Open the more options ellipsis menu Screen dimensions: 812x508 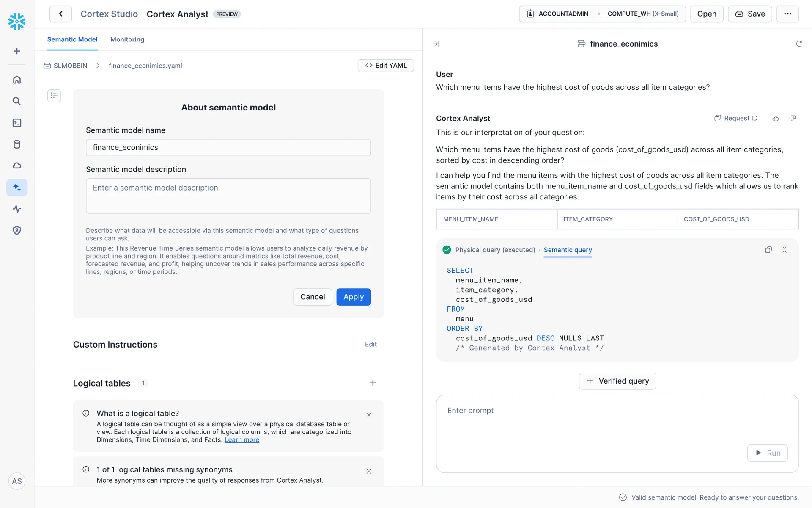787,14
